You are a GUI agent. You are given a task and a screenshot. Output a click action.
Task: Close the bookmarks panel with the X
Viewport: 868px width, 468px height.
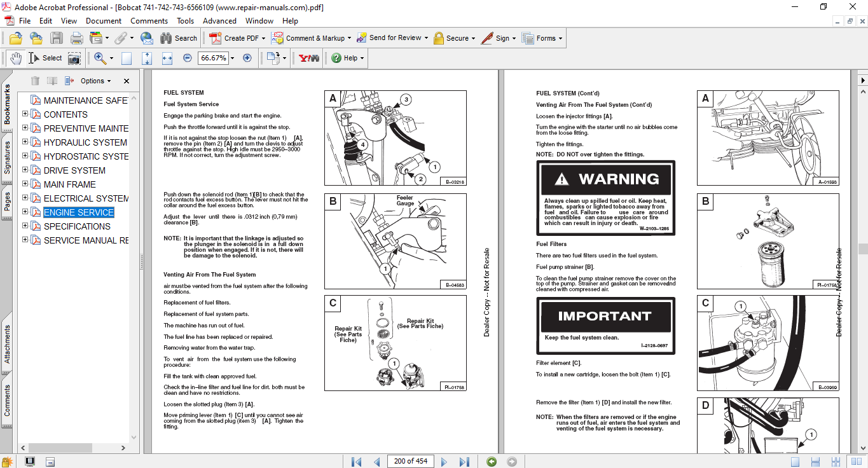127,81
